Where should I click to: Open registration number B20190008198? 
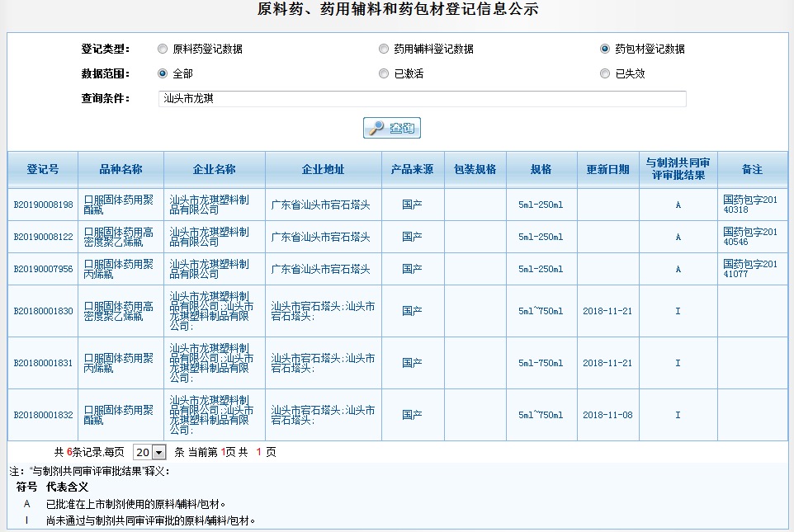43,205
